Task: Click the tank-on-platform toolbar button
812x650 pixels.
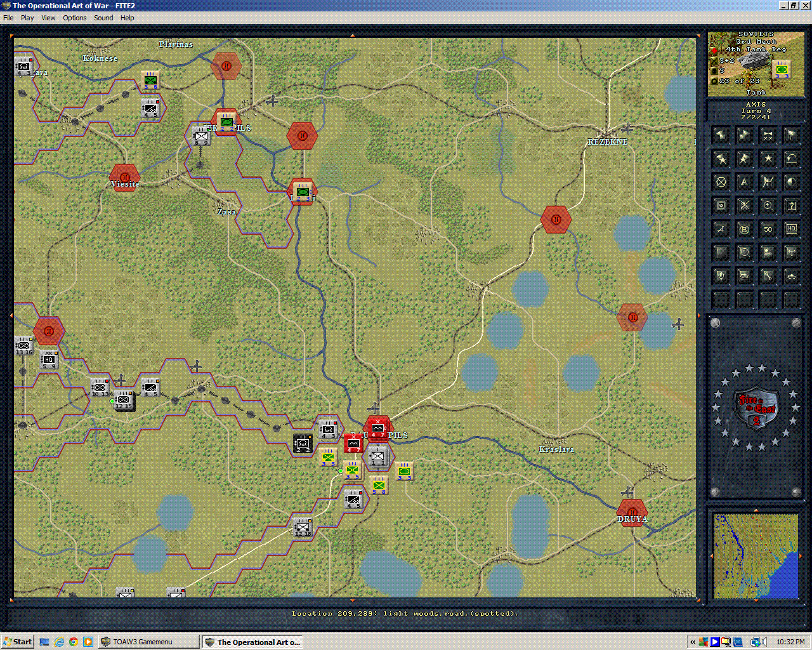Action: click(x=744, y=276)
